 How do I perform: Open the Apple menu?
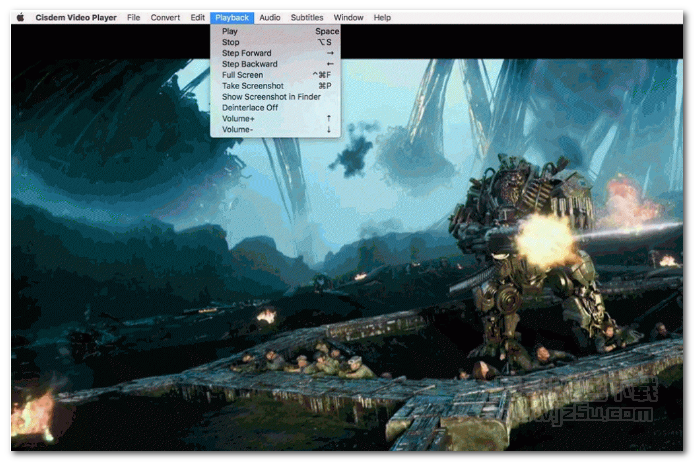[x=20, y=18]
